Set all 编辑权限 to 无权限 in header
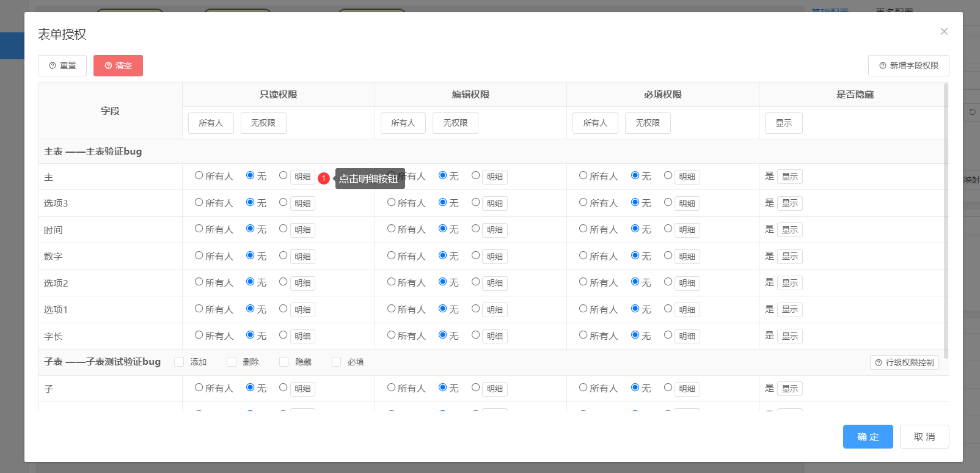 [455, 123]
